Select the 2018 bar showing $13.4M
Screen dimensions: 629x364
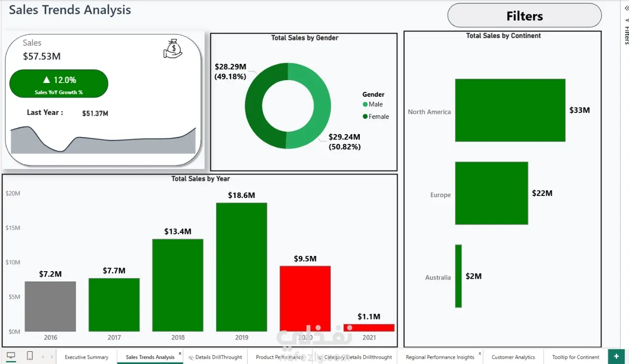pyautogui.click(x=178, y=285)
